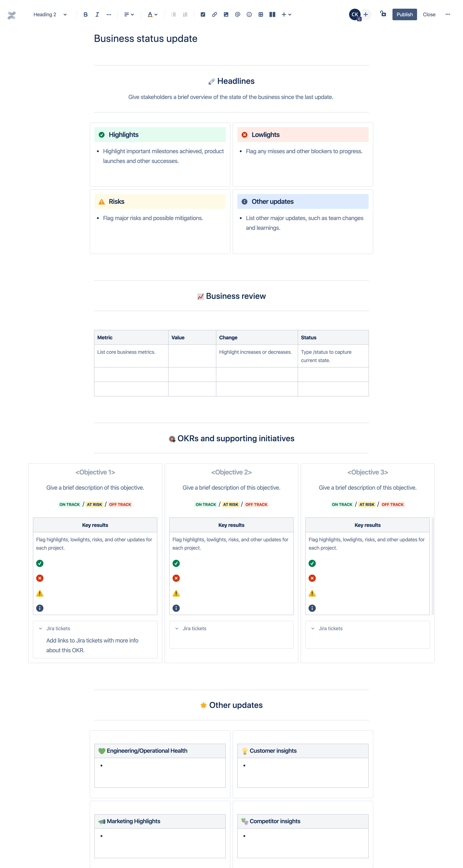Viewport: 463px width, 868px height.
Task: Select OFF TRACK status for Objective 3
Action: (x=392, y=503)
